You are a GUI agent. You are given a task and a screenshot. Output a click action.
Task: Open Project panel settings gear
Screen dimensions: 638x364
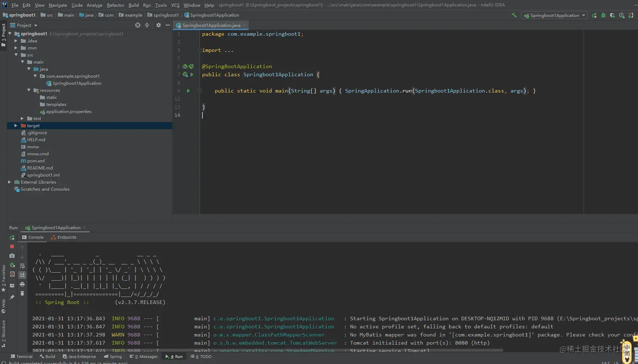point(158,25)
